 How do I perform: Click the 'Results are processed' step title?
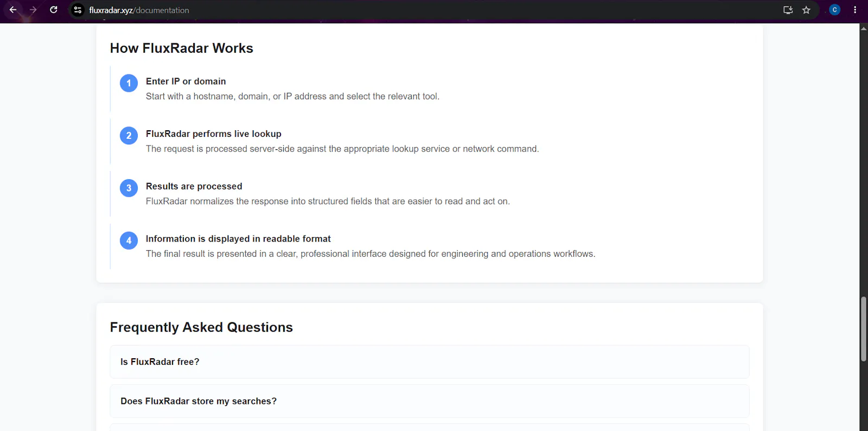194,186
